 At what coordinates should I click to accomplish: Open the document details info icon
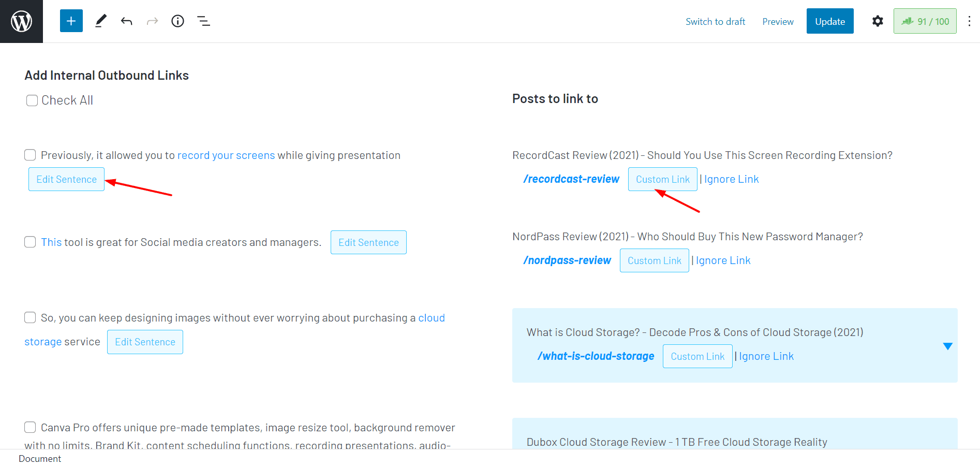(x=177, y=21)
